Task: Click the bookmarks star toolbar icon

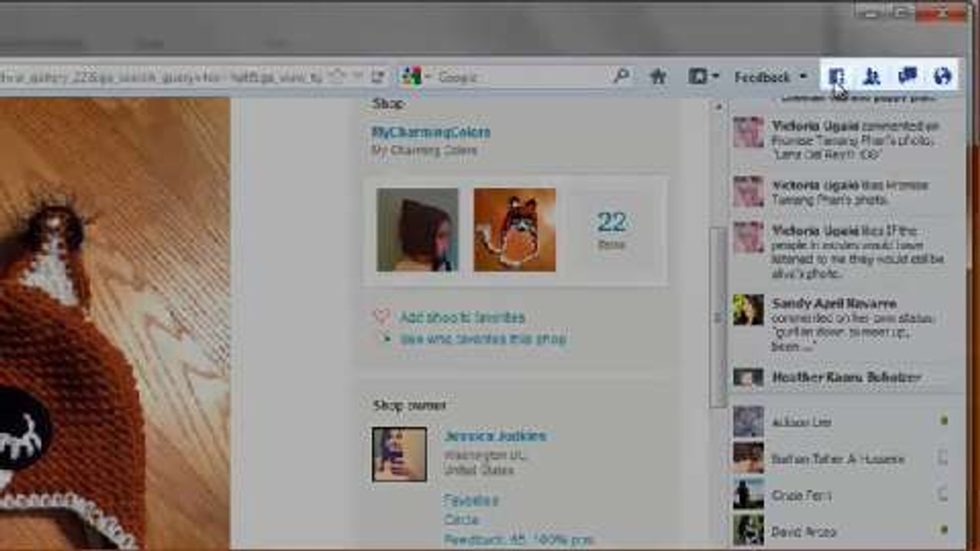Action: (x=658, y=77)
